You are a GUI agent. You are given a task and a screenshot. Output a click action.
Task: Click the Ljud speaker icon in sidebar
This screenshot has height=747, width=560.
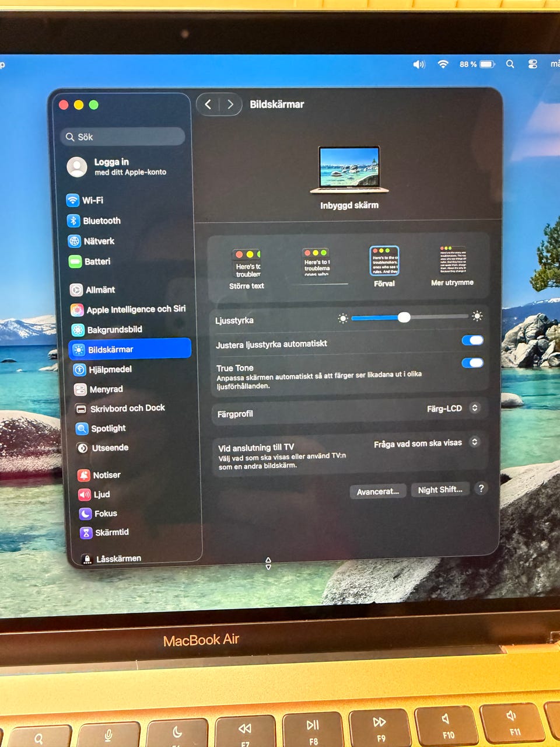[x=85, y=494]
